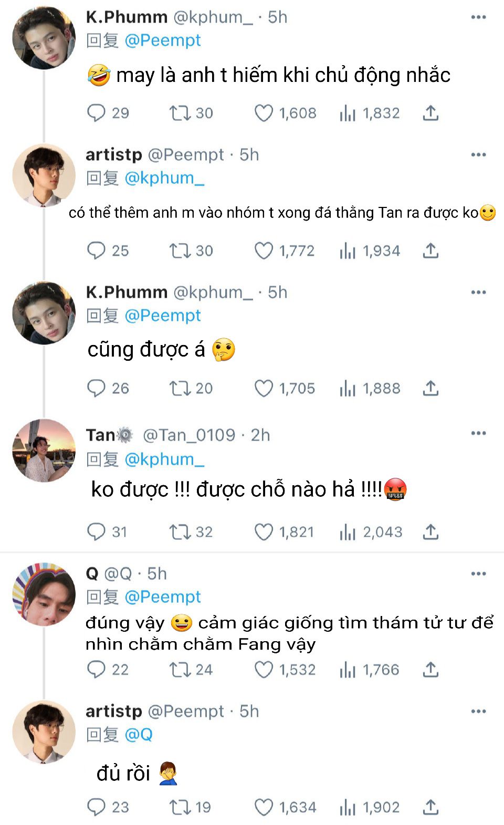Screen dimensions: 504x825
Task: Retweet artistp's tweet with 1,772 likes
Action: point(179,250)
